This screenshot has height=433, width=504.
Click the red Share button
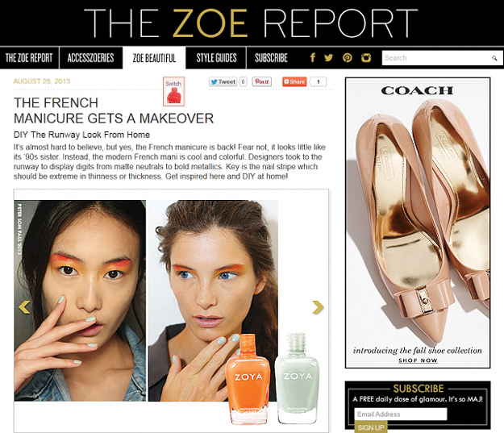pyautogui.click(x=294, y=82)
